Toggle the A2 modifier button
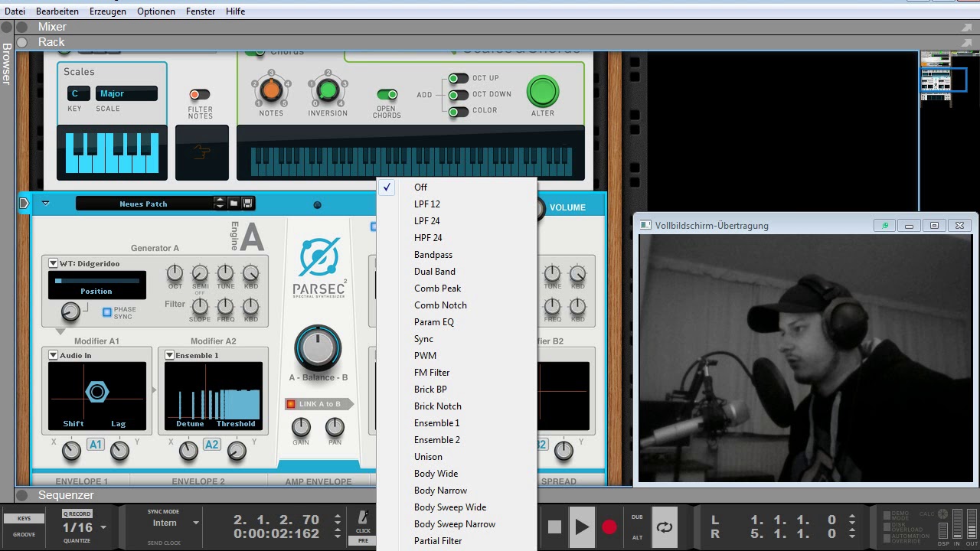 (212, 445)
